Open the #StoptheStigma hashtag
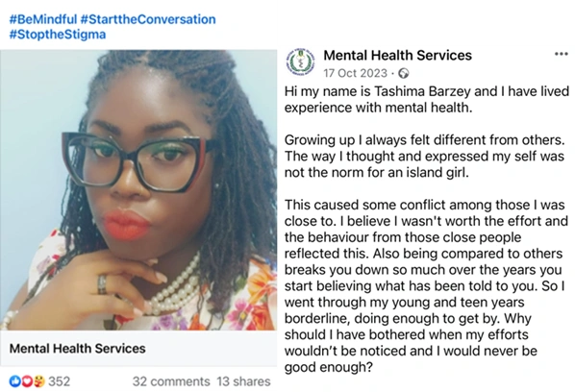 click(x=57, y=34)
